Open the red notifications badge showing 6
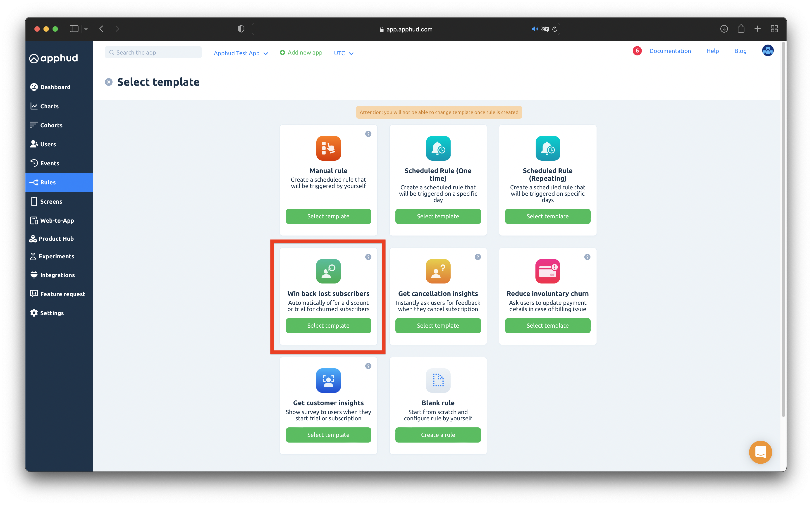The height and width of the screenshot is (505, 812). pos(637,51)
